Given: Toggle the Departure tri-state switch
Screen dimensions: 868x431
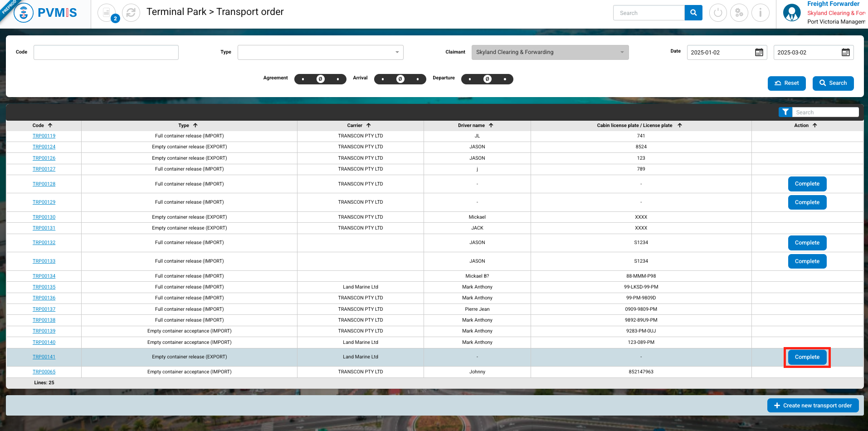Looking at the screenshot, I should click(487, 79).
